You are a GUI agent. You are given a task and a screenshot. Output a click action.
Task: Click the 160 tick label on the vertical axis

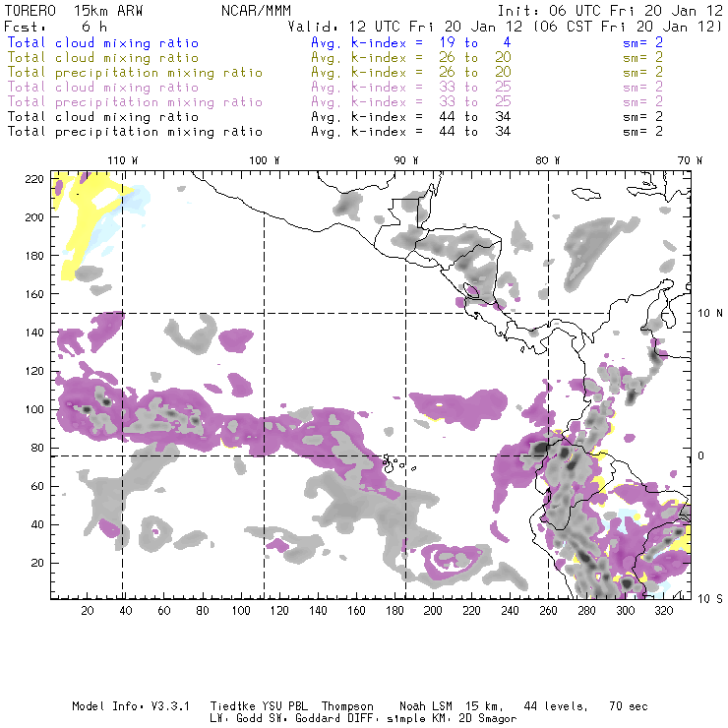click(34, 294)
